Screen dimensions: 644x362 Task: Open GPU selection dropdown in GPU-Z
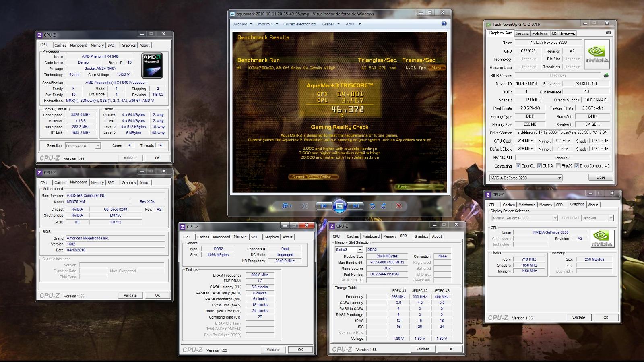[526, 178]
